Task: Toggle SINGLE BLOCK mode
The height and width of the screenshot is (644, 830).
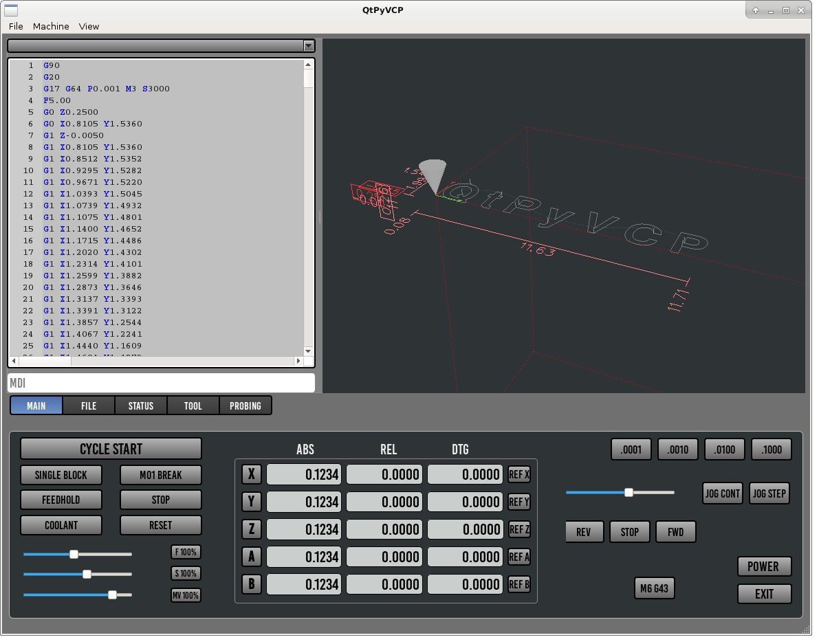Action: point(61,475)
